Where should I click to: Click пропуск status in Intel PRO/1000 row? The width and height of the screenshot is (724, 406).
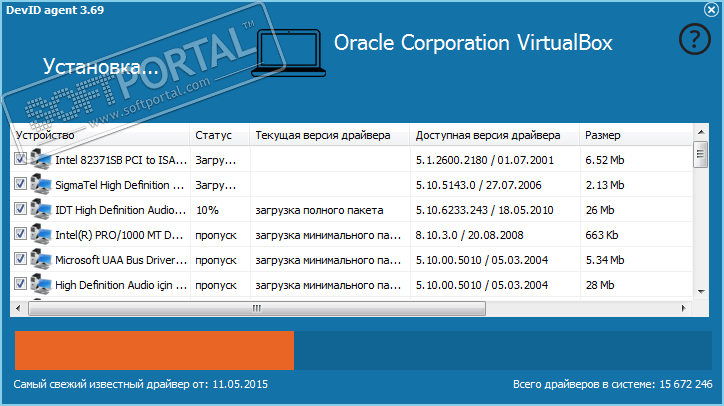(x=216, y=235)
